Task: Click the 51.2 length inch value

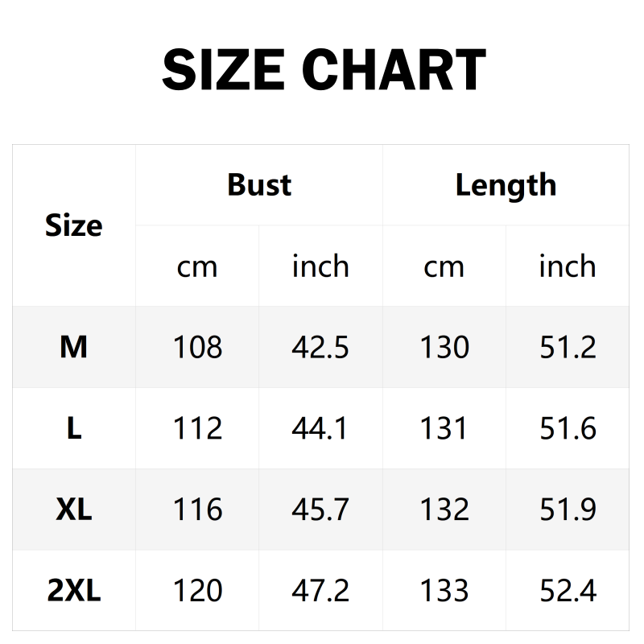Action: pos(568,347)
